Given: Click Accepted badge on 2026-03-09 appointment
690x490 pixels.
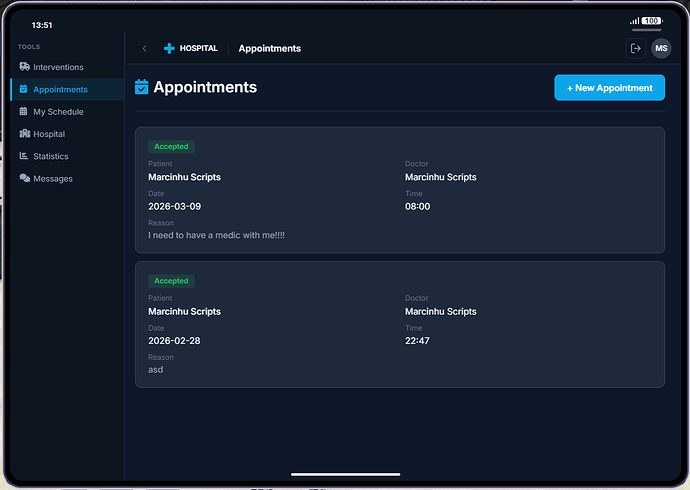Looking at the screenshot, I should (171, 146).
